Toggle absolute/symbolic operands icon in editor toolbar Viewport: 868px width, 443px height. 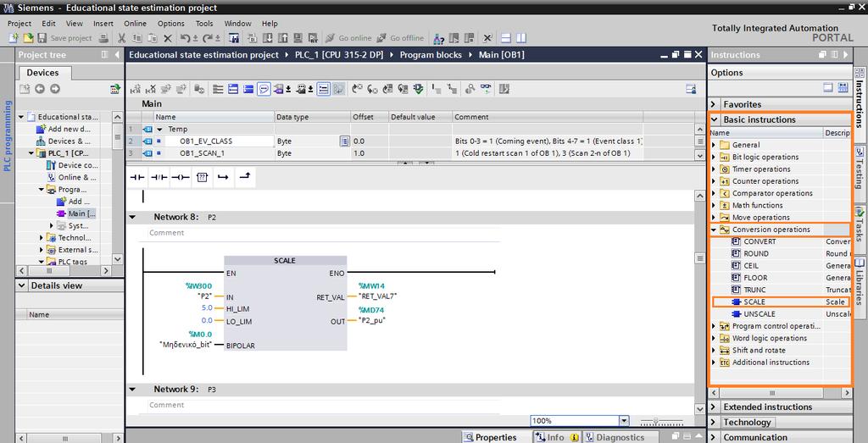click(x=279, y=89)
